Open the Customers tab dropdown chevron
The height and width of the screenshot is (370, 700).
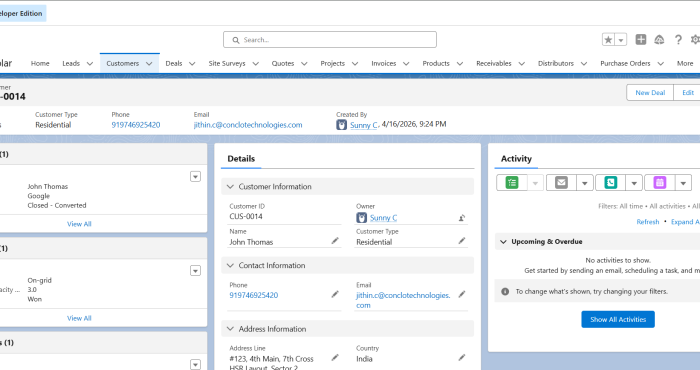click(x=149, y=64)
